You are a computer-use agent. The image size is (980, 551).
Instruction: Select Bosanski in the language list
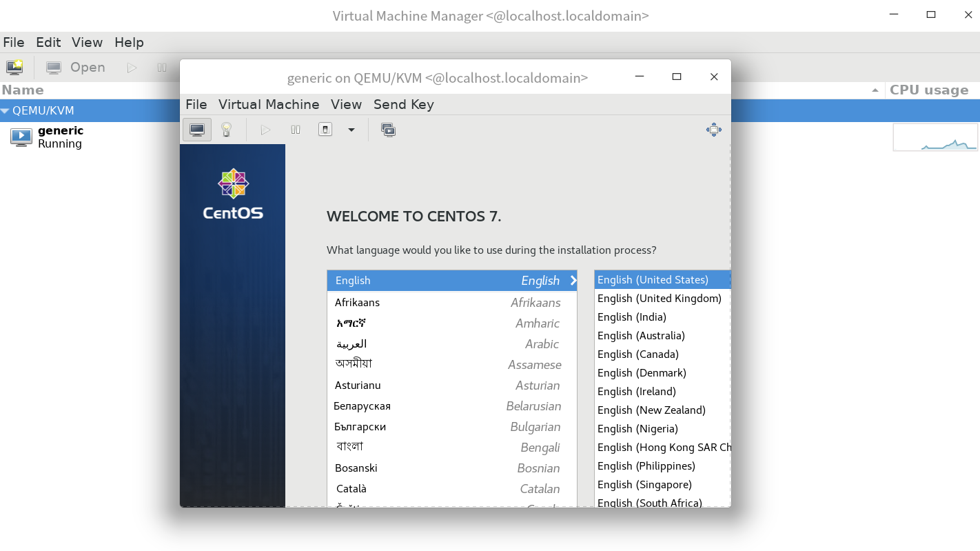(452, 468)
